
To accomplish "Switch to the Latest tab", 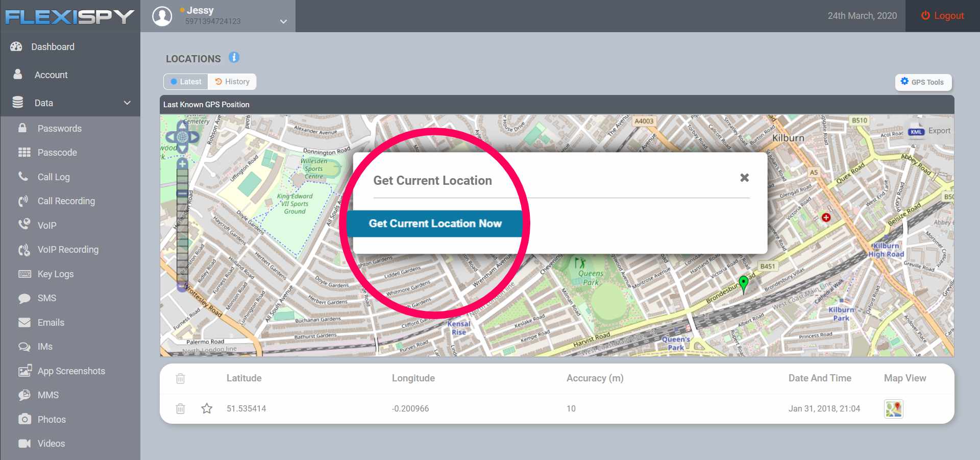I will coord(186,82).
